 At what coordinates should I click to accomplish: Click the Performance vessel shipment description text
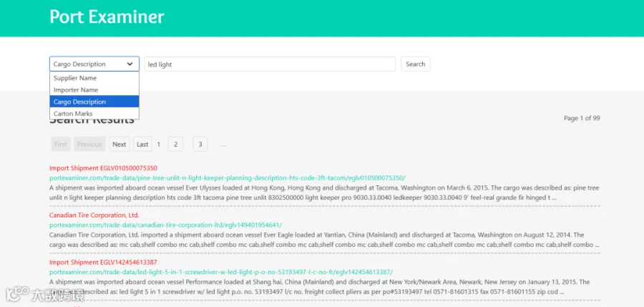pyautogui.click(x=320, y=287)
